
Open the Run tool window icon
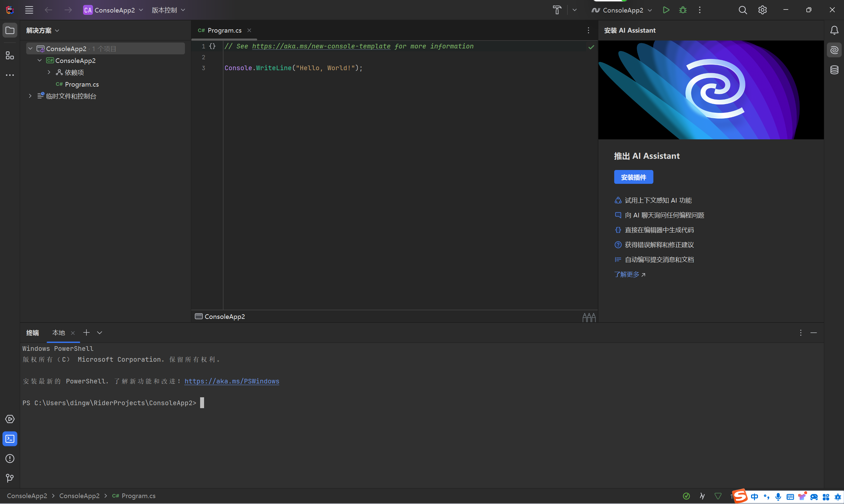point(10,419)
